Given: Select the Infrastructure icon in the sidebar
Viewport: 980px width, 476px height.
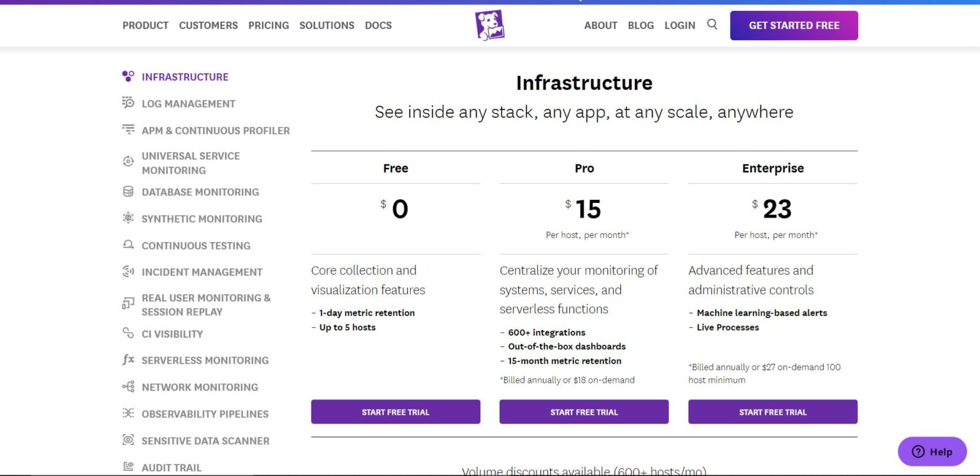Looking at the screenshot, I should coord(128,76).
